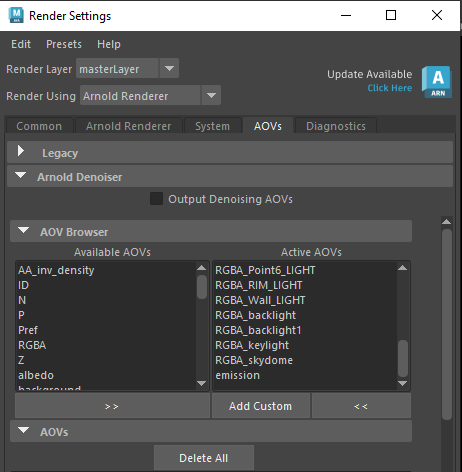The image size is (462, 472).
Task: Select RGBA_skydome in Active AOVs
Action: click(254, 360)
